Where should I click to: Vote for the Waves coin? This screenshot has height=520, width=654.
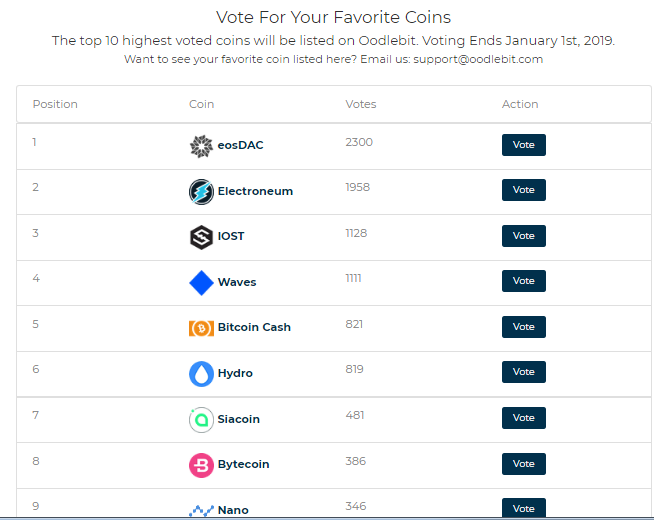click(523, 281)
